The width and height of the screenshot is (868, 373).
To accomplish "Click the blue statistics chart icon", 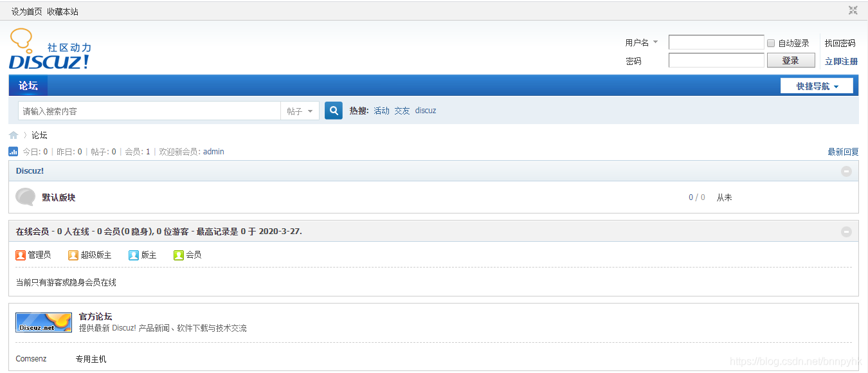I will pyautogui.click(x=13, y=152).
